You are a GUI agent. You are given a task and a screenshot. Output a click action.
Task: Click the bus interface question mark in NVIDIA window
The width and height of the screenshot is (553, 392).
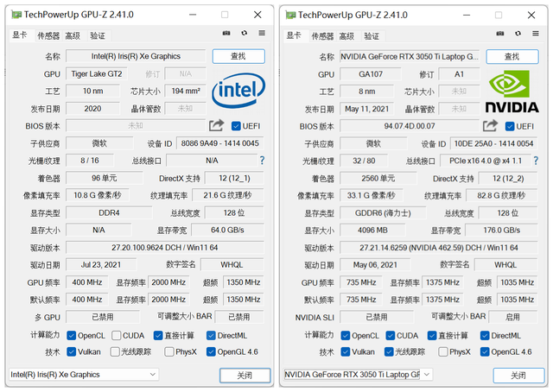click(x=536, y=161)
